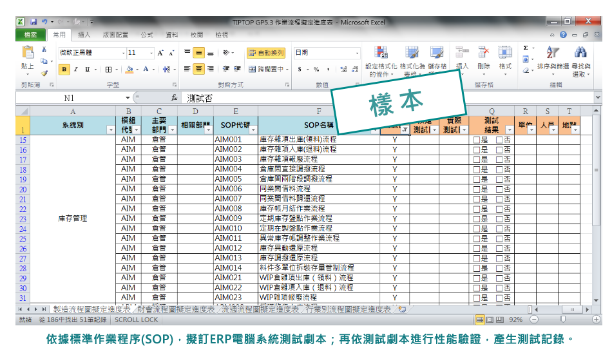Check the 否 checkbox in row 20

point(500,189)
